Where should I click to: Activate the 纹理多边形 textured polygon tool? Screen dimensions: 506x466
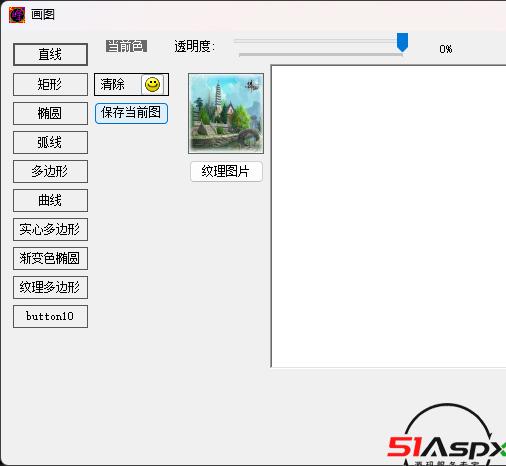tap(50, 287)
